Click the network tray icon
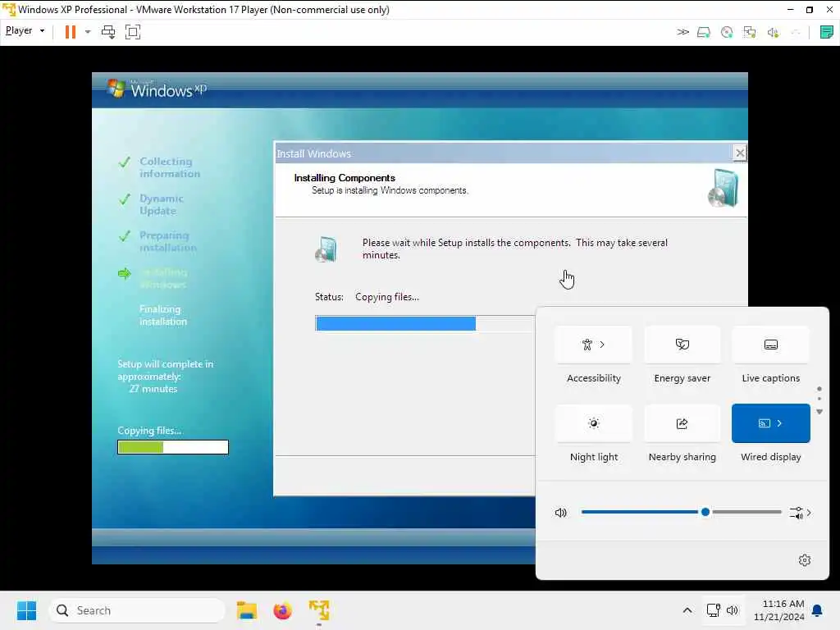840x630 pixels. click(713, 610)
